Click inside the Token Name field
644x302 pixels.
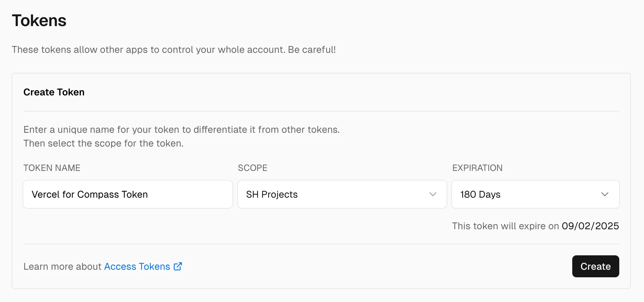pos(128,194)
